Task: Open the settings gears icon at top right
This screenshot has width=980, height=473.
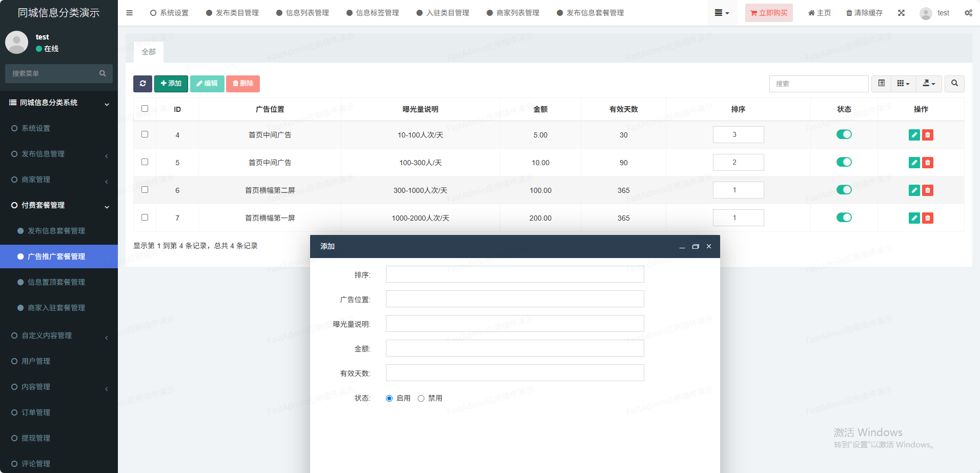Action: click(968, 13)
